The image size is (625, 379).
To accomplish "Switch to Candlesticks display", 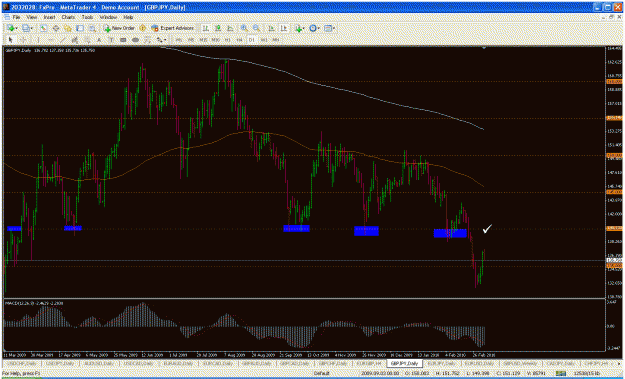I will (218, 28).
